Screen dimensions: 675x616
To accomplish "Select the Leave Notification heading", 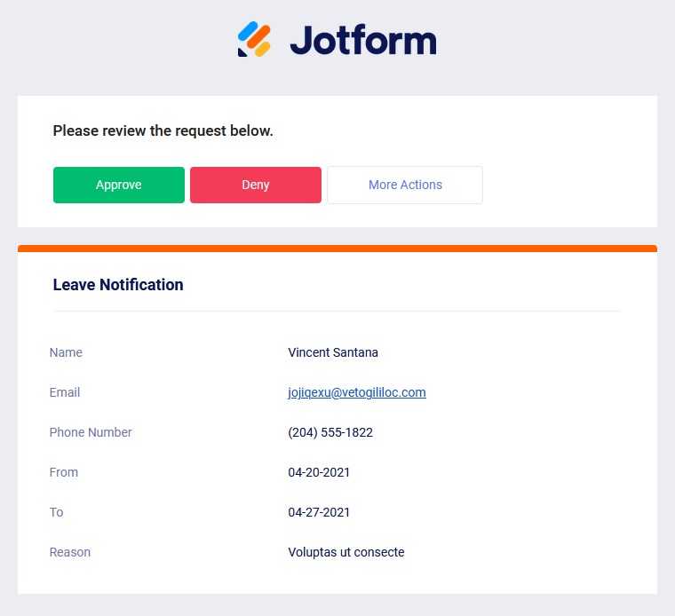I will pyautogui.click(x=118, y=285).
